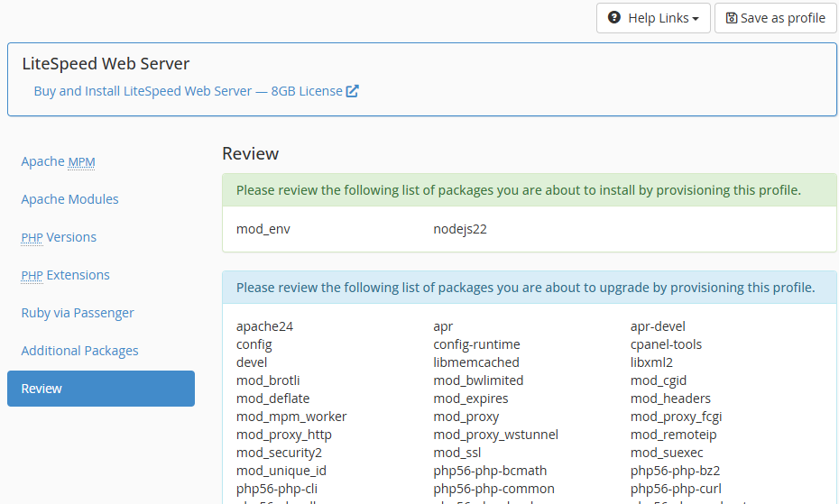Click the floppy disk icon on Save as profile

(x=731, y=18)
